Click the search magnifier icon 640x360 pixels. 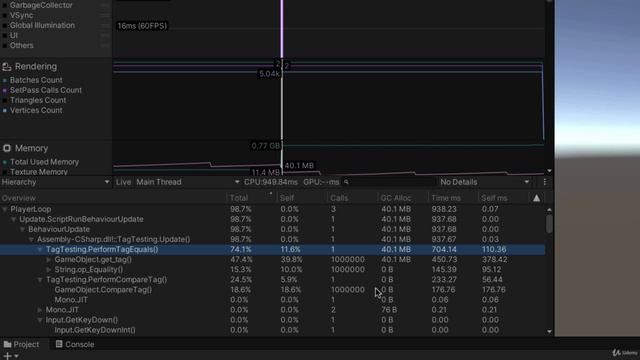coord(346,182)
